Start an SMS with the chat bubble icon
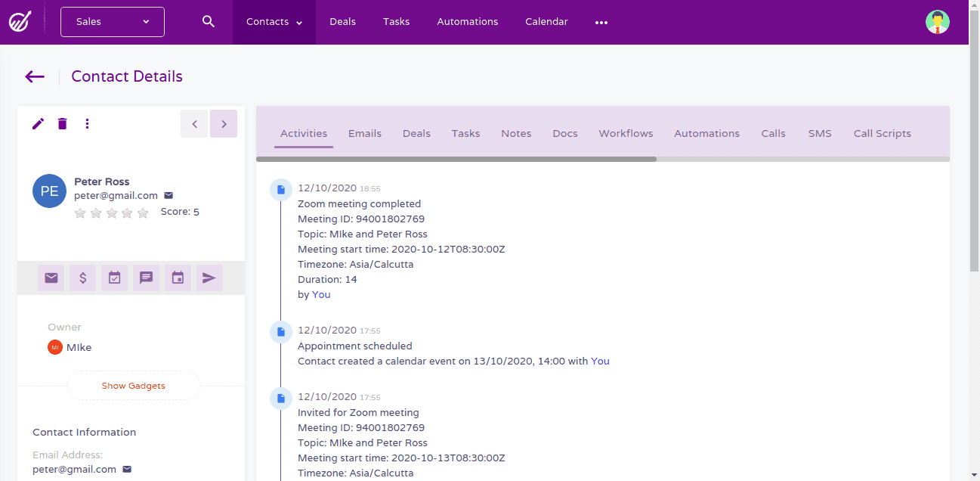Image resolution: width=980 pixels, height=481 pixels. coord(146,278)
